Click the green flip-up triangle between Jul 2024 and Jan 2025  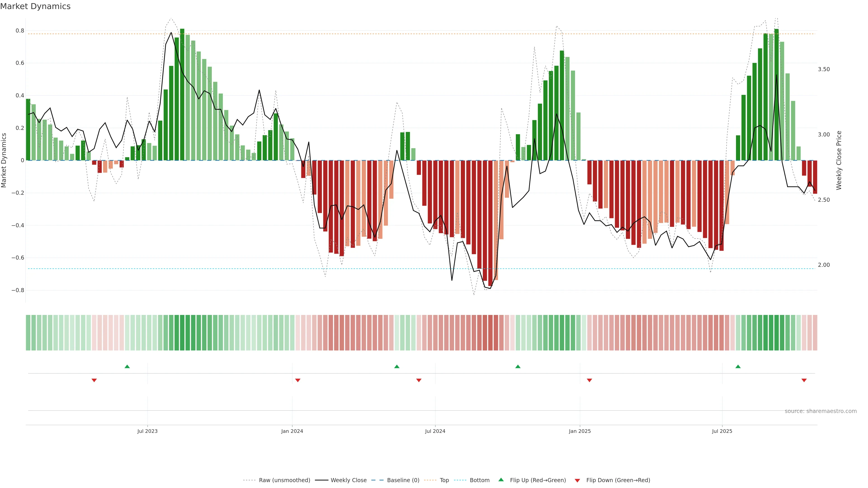(x=518, y=366)
